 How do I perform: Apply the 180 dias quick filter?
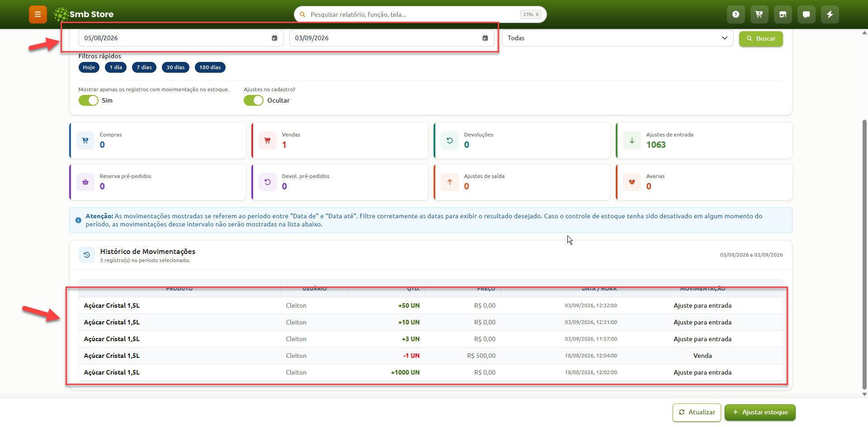(210, 67)
